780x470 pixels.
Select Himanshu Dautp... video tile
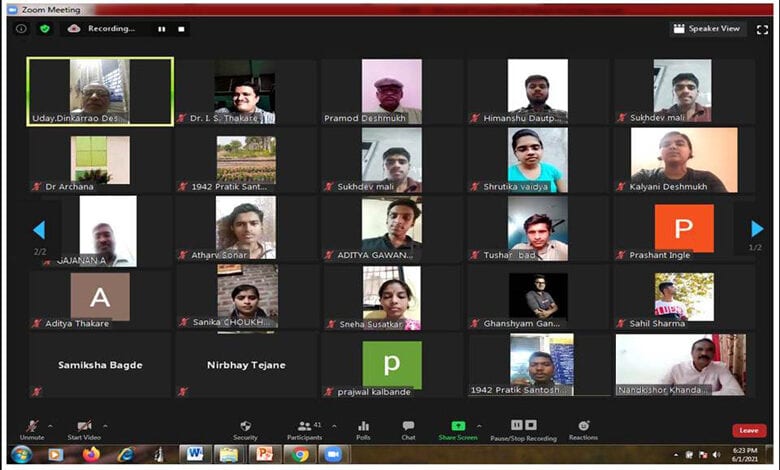coord(538,92)
